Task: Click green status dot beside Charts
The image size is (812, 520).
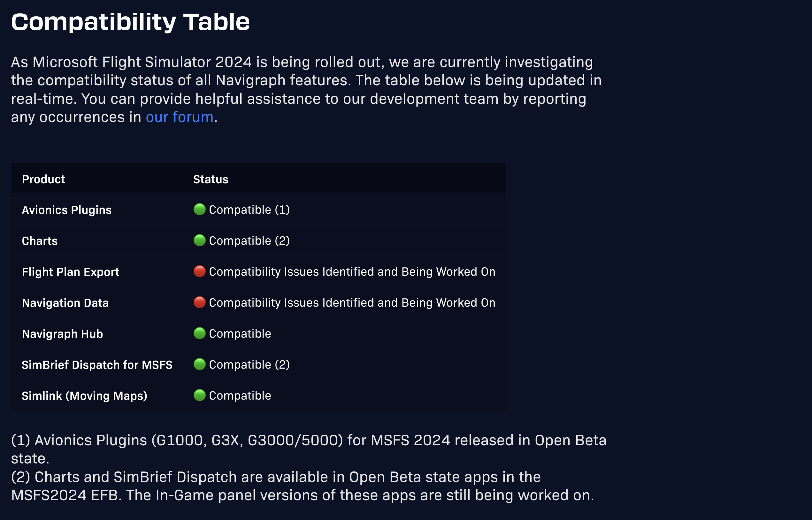Action: (x=200, y=241)
